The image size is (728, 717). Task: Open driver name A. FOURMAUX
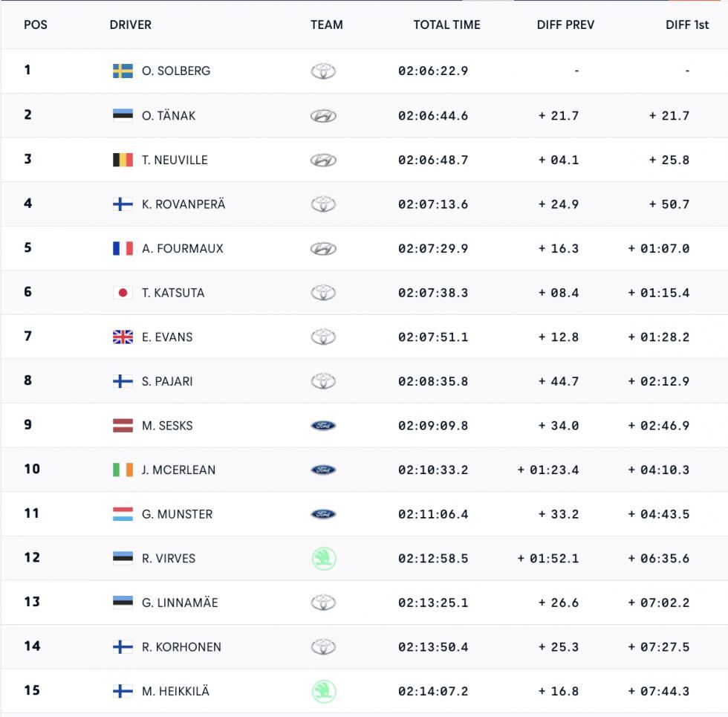(x=183, y=248)
